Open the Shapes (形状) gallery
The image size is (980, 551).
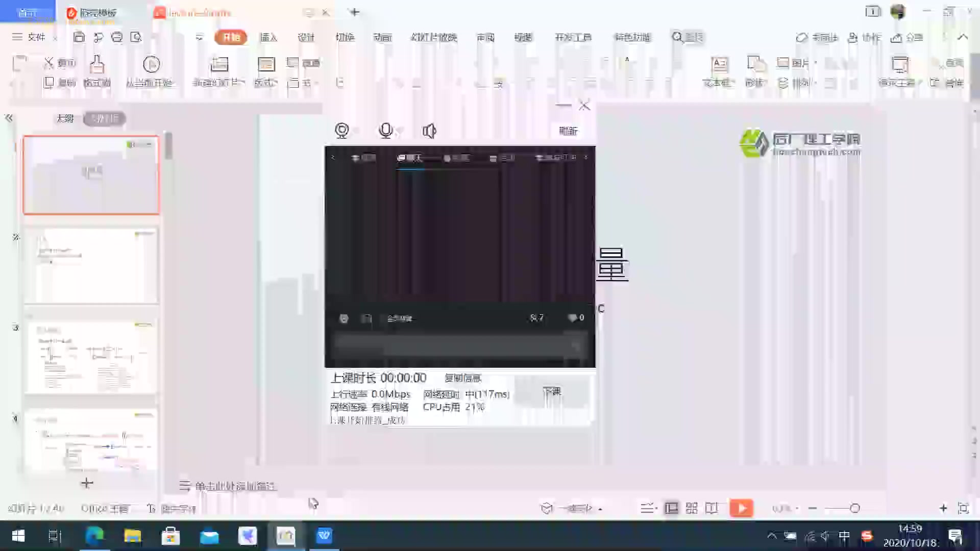(x=756, y=71)
